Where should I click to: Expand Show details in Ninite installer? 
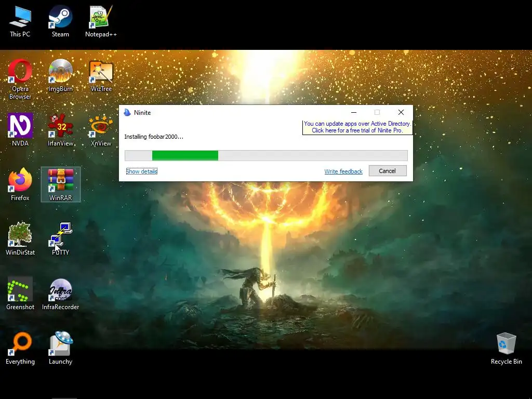pyautogui.click(x=141, y=171)
